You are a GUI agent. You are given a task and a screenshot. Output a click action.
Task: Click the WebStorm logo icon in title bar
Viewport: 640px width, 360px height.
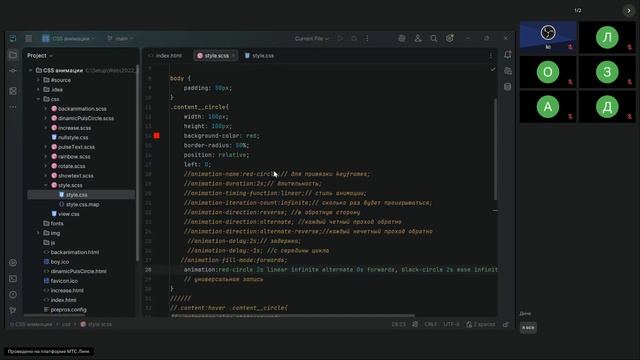(13, 38)
